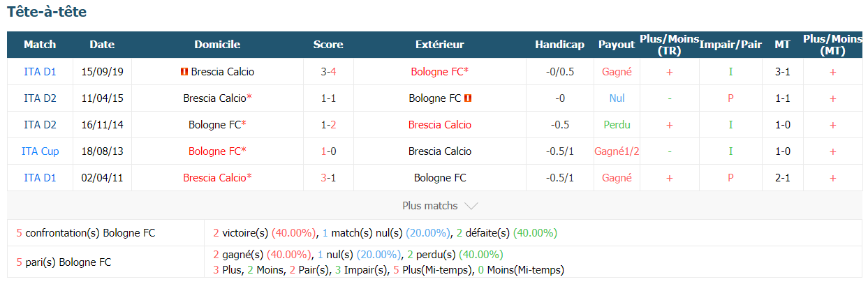Open ITA D1 league for 02/04/11 match
Viewport: 868px width, 284px height.
(40, 178)
